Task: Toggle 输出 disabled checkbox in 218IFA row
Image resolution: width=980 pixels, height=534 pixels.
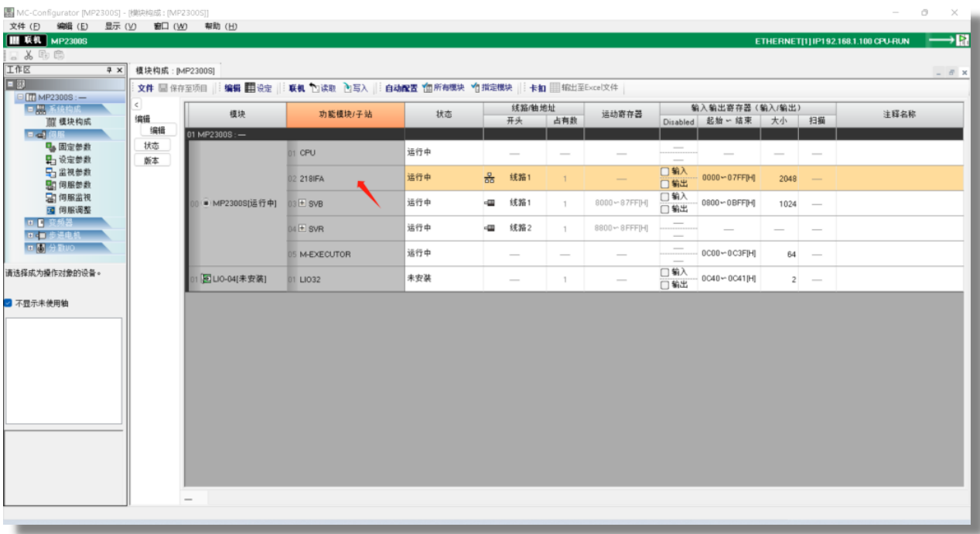Action: tap(664, 184)
